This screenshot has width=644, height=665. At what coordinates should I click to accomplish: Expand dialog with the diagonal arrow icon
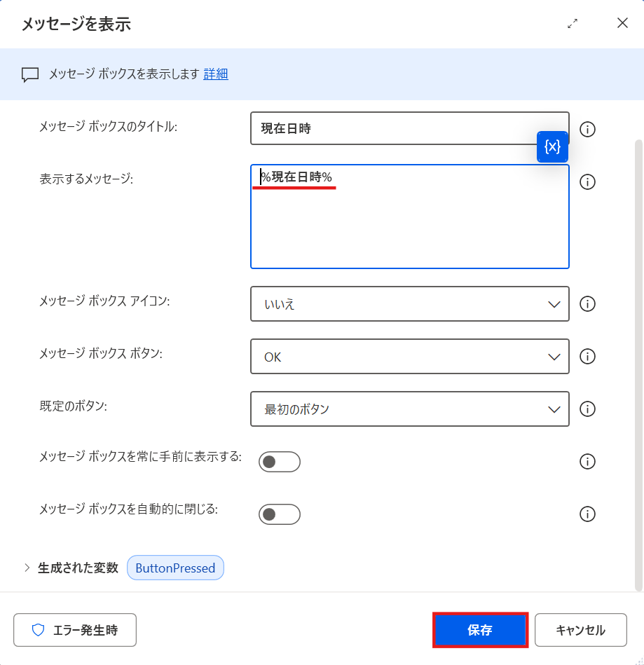(572, 23)
